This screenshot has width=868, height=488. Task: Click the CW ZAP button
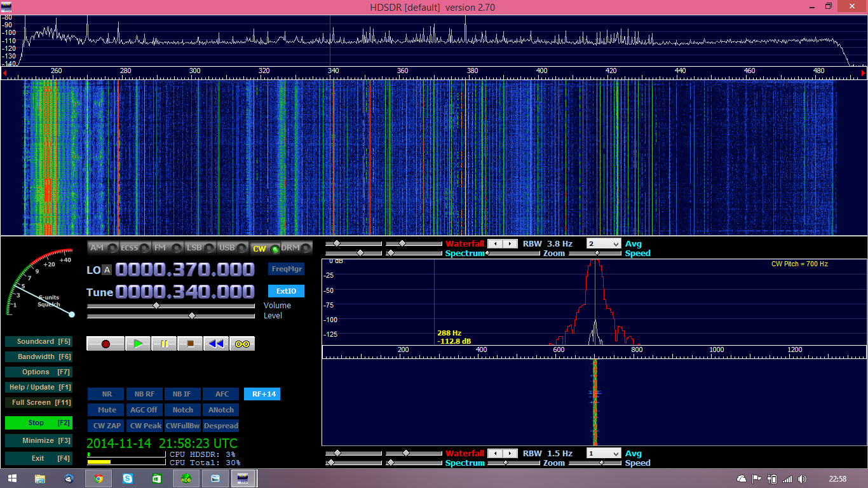pyautogui.click(x=106, y=426)
